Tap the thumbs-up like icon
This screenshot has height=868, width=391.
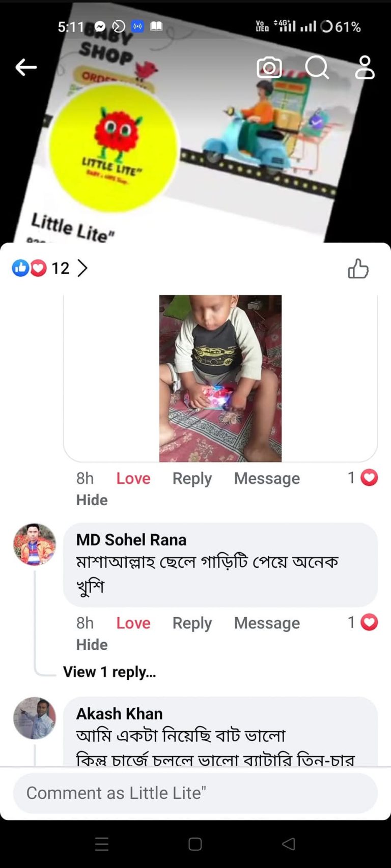point(358,269)
